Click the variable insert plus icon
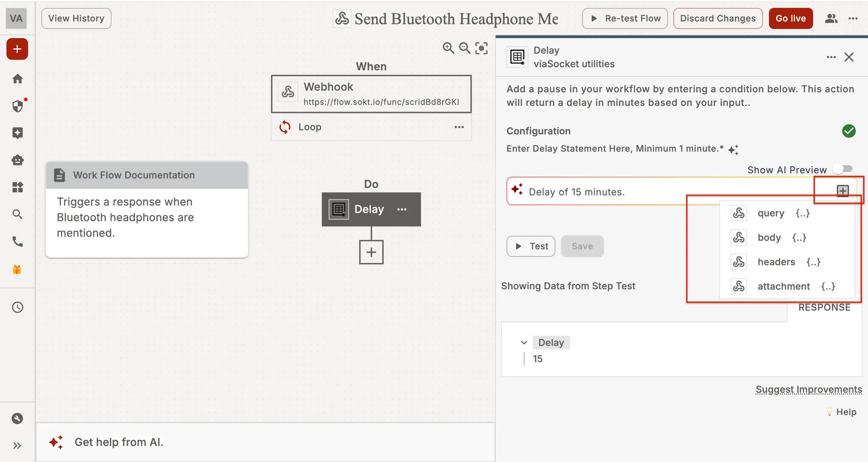This screenshot has height=462, width=868. 843,191
